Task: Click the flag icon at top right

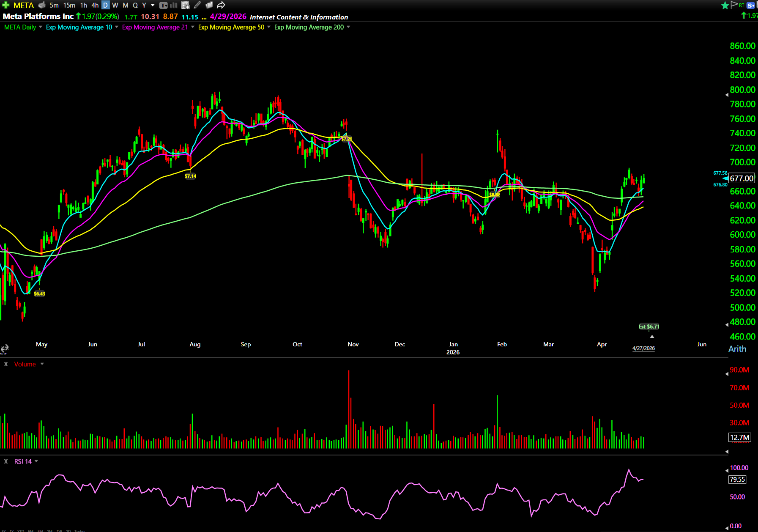Action: click(x=734, y=5)
